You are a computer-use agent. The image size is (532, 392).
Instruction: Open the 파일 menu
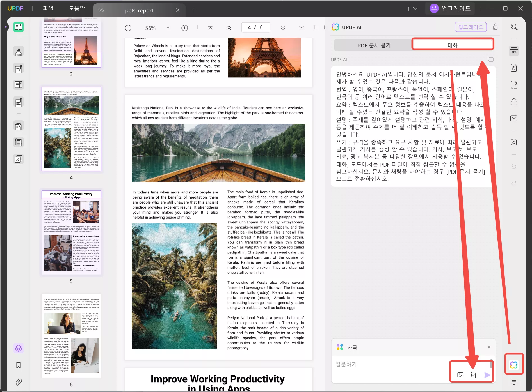pyautogui.click(x=48, y=8)
